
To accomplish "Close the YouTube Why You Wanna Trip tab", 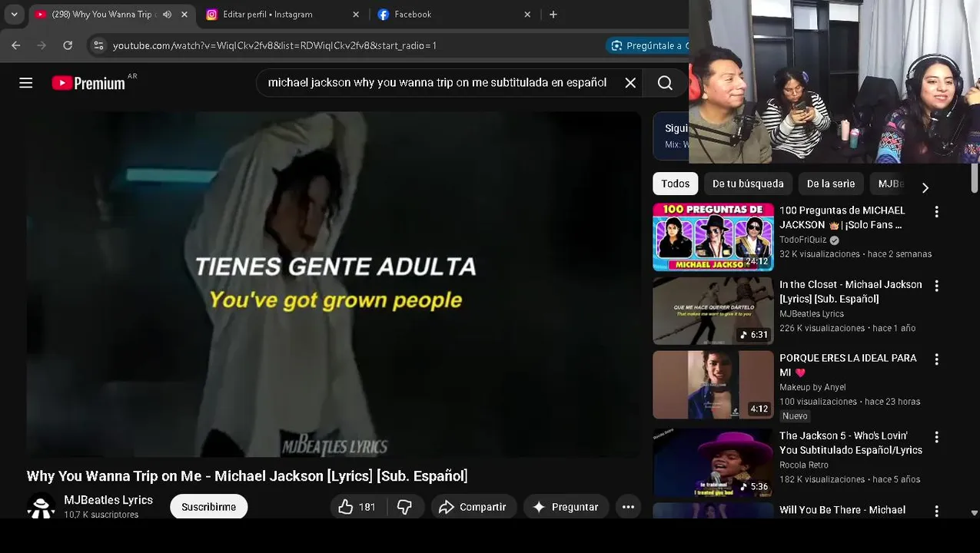I will pos(184,14).
